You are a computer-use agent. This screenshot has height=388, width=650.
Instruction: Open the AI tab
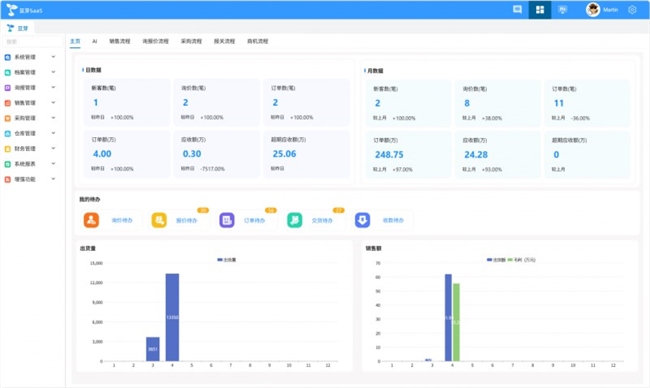[x=95, y=41]
